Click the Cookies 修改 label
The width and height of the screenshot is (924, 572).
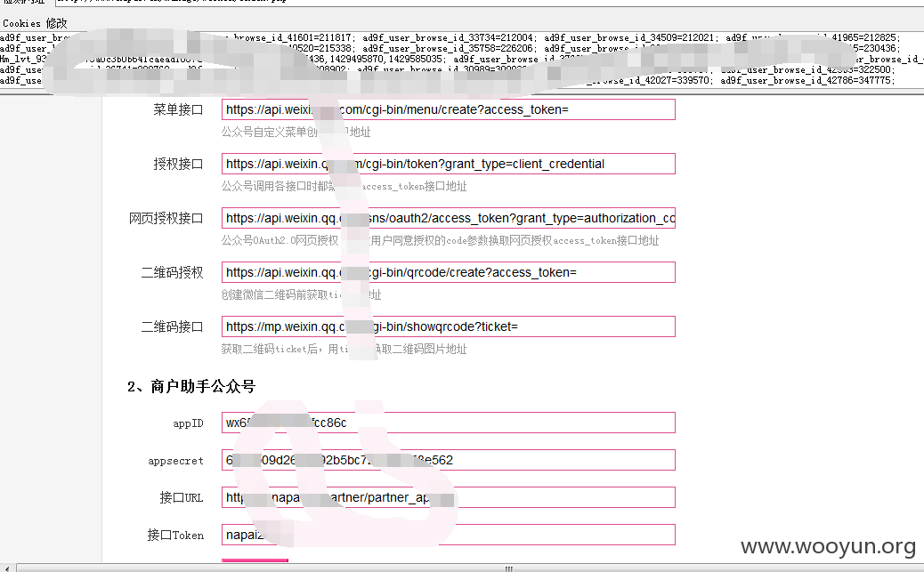tap(35, 23)
